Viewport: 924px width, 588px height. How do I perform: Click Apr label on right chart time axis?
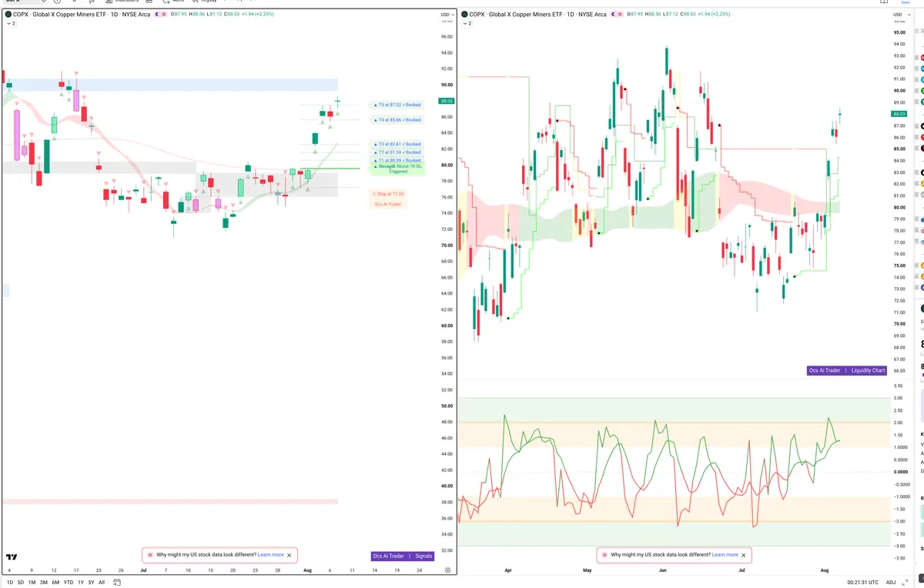[508, 570]
